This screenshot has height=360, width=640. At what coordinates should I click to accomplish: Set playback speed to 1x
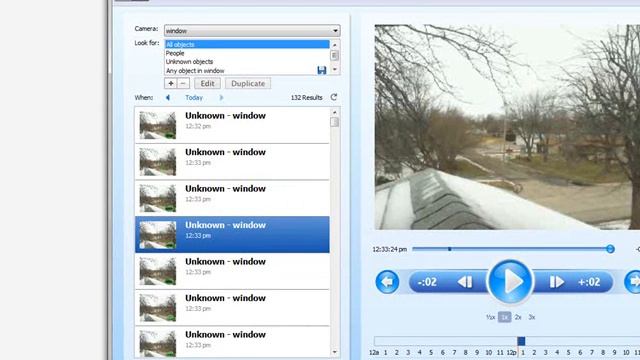pyautogui.click(x=504, y=317)
